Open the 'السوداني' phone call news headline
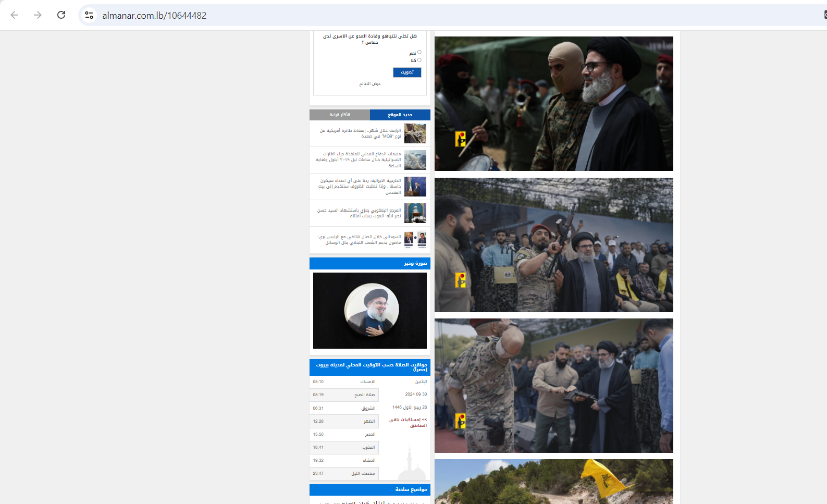Viewport: 827px width, 504px height. [x=360, y=240]
